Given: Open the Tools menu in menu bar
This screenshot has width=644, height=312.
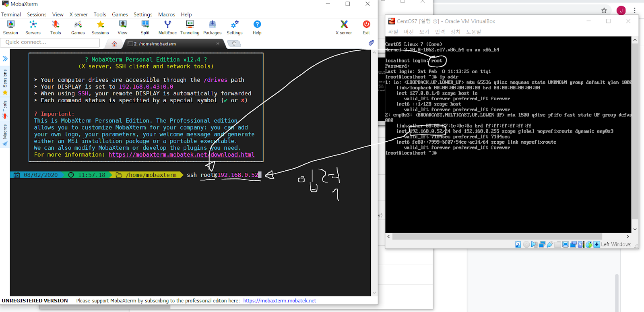Looking at the screenshot, I should 100,14.
